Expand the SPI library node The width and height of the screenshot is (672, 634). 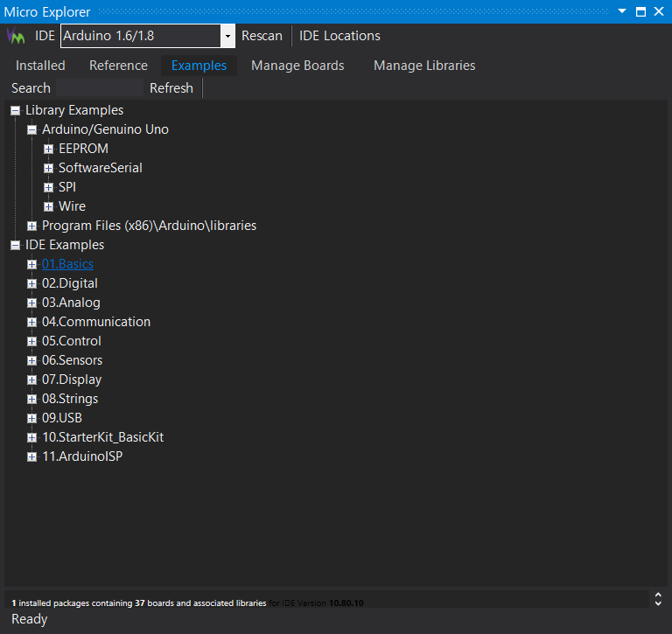click(x=48, y=188)
